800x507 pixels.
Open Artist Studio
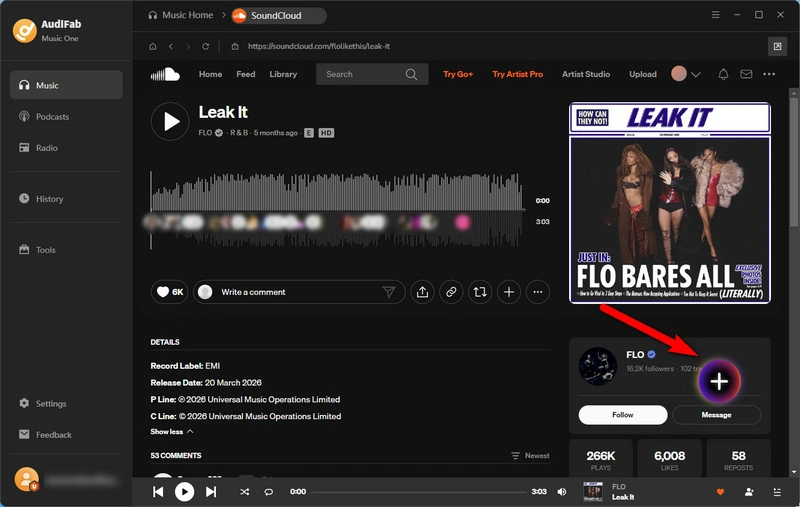point(586,74)
